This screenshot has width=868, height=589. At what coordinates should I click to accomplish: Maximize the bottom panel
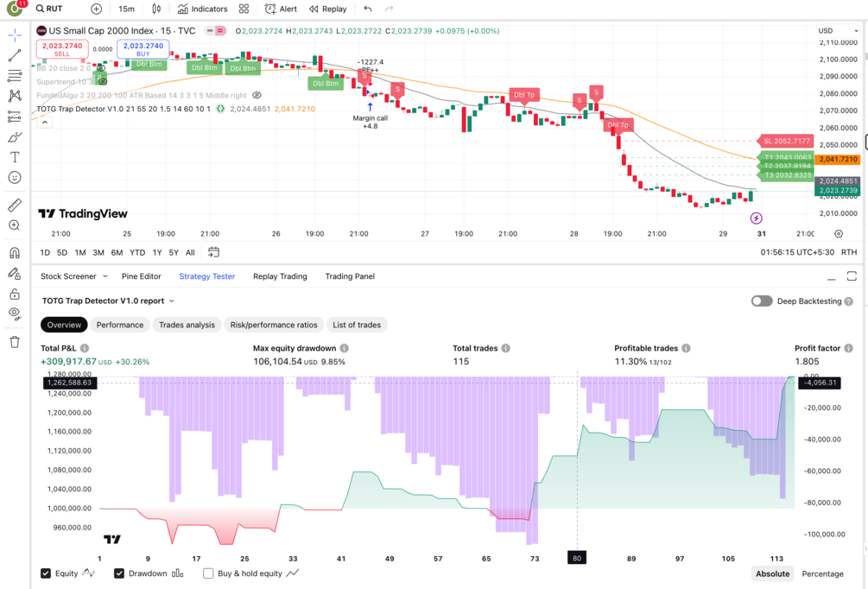[852, 276]
